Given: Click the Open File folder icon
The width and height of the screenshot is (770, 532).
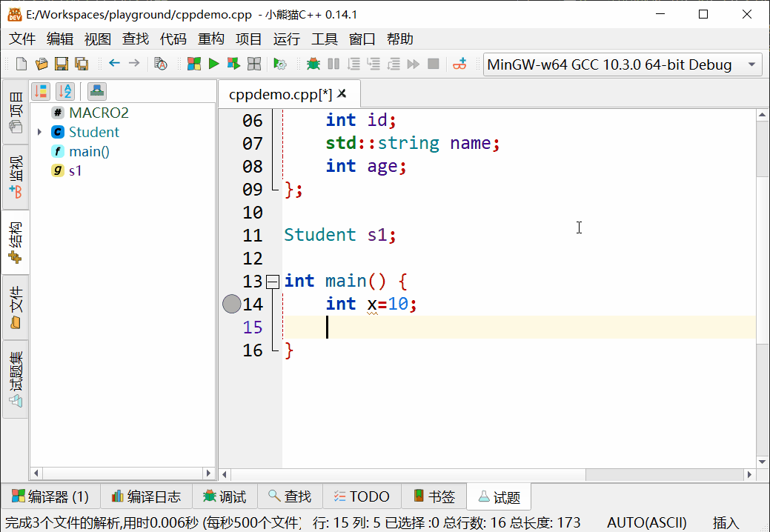Looking at the screenshot, I should click(x=42, y=64).
